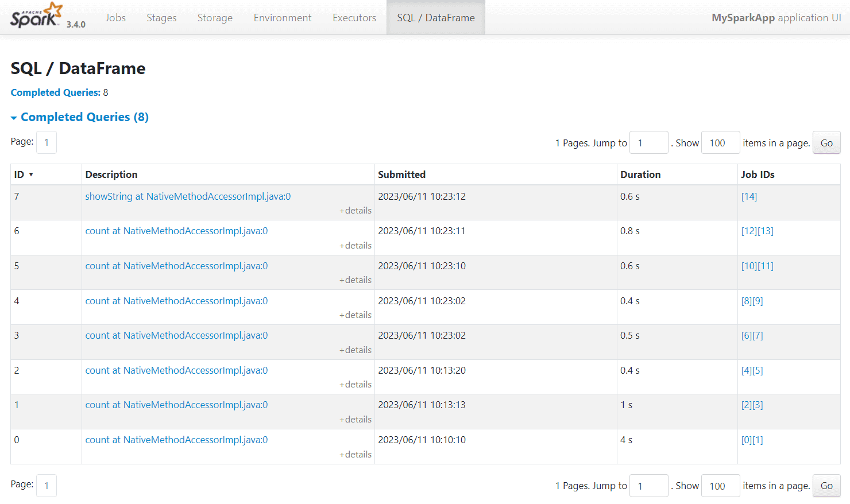Click the Apache Spark logo
Image resolution: width=850 pixels, height=504 pixels.
pyautogui.click(x=36, y=15)
